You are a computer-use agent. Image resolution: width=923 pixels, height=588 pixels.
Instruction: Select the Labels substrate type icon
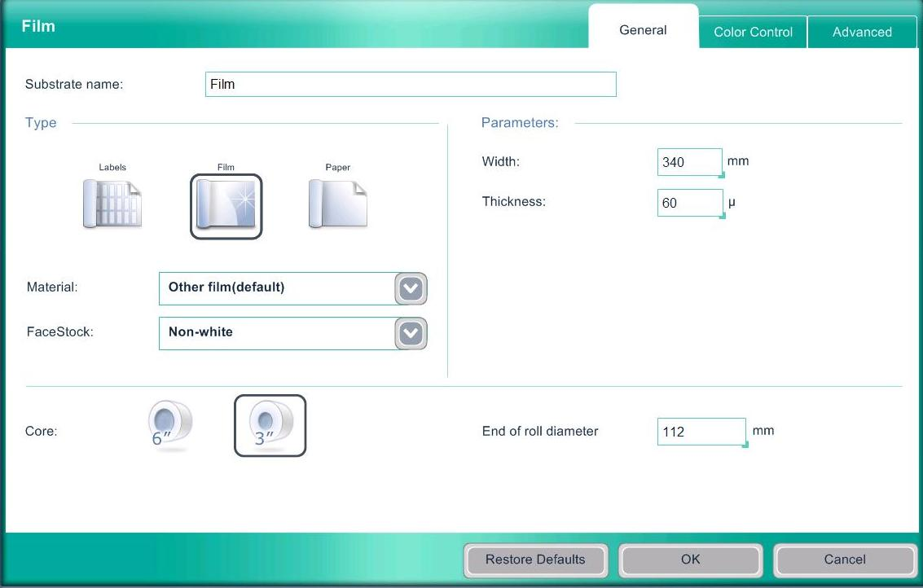tap(112, 204)
